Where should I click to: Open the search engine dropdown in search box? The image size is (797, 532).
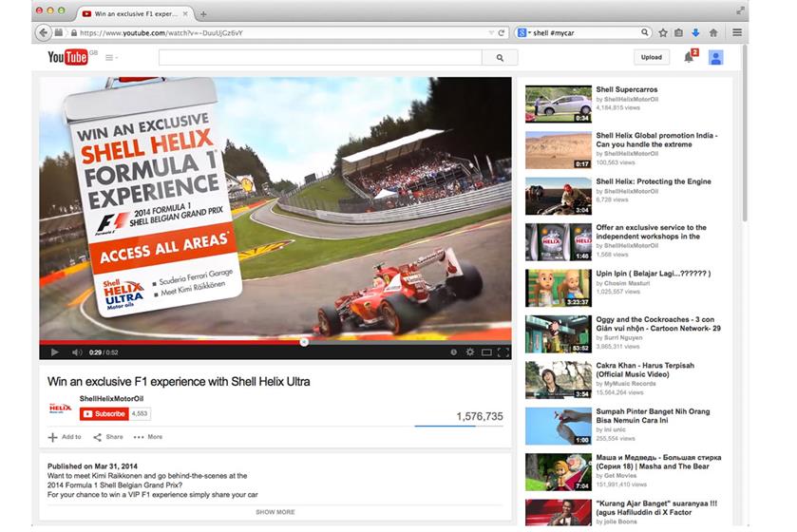point(523,32)
